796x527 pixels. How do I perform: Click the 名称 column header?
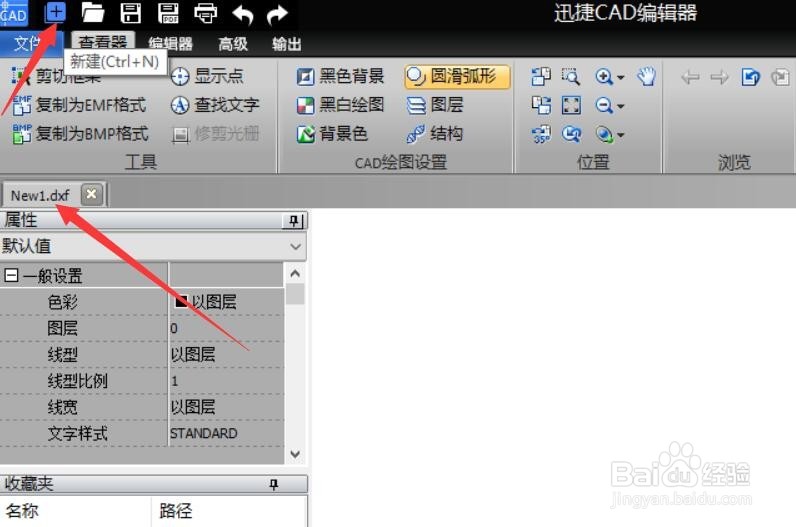point(75,511)
